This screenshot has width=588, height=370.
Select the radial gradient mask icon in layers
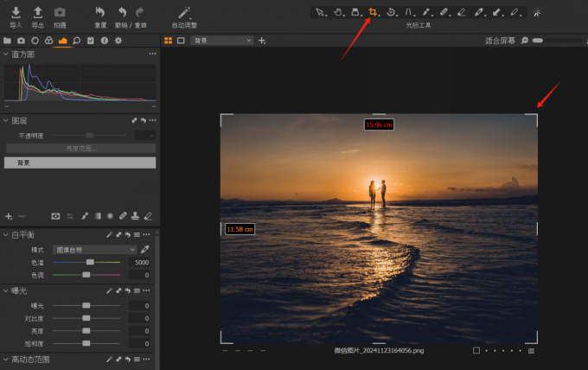pos(110,216)
